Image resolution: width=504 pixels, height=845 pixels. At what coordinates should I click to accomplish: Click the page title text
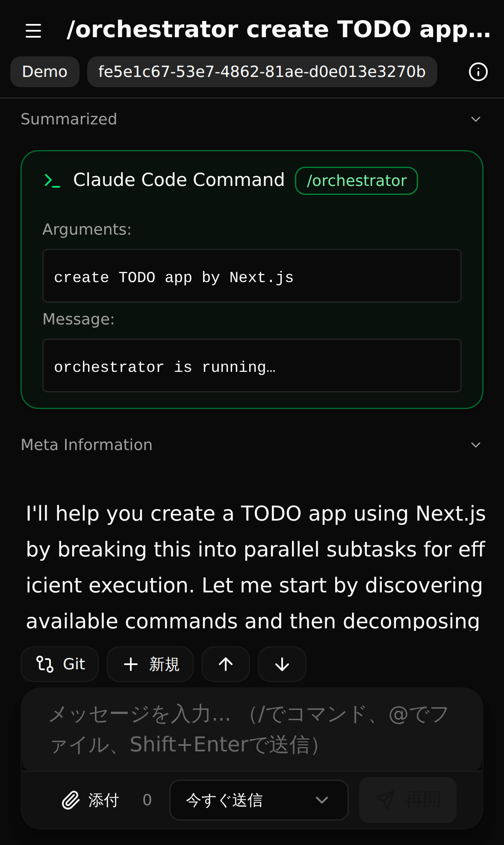[x=278, y=30]
